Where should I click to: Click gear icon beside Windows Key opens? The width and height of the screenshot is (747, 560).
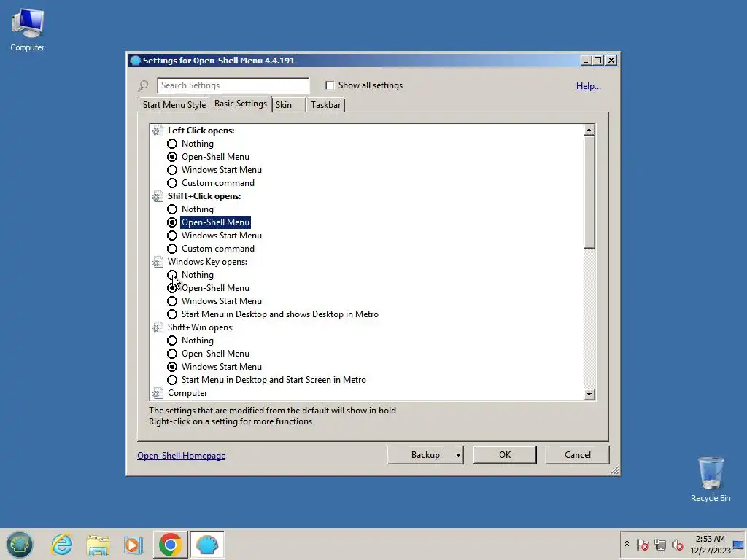point(158,262)
